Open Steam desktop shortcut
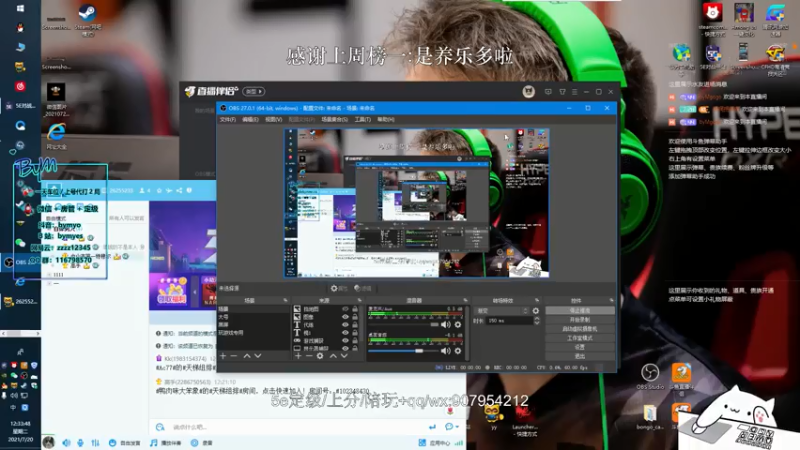 pyautogui.click(x=88, y=19)
